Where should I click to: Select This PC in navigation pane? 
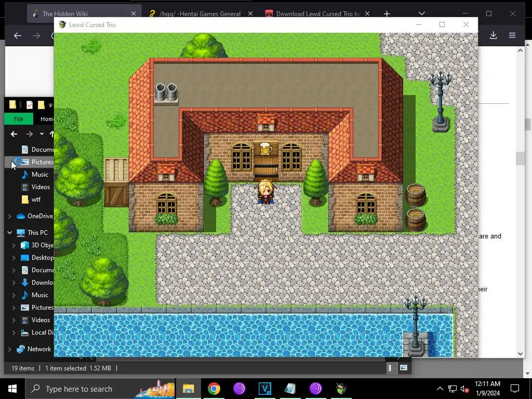32,232
